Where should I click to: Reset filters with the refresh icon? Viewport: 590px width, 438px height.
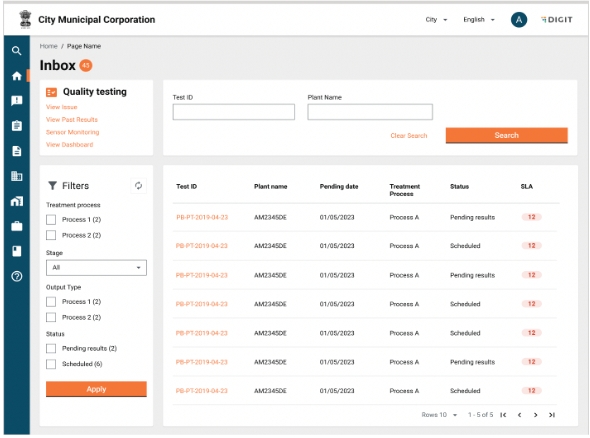tap(138, 186)
